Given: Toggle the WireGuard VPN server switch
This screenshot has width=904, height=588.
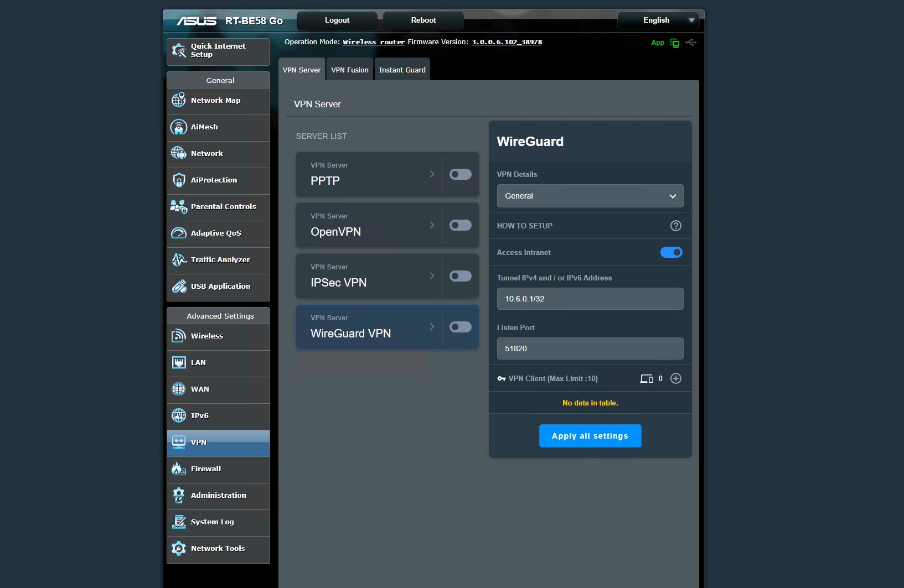Looking at the screenshot, I should (x=460, y=327).
